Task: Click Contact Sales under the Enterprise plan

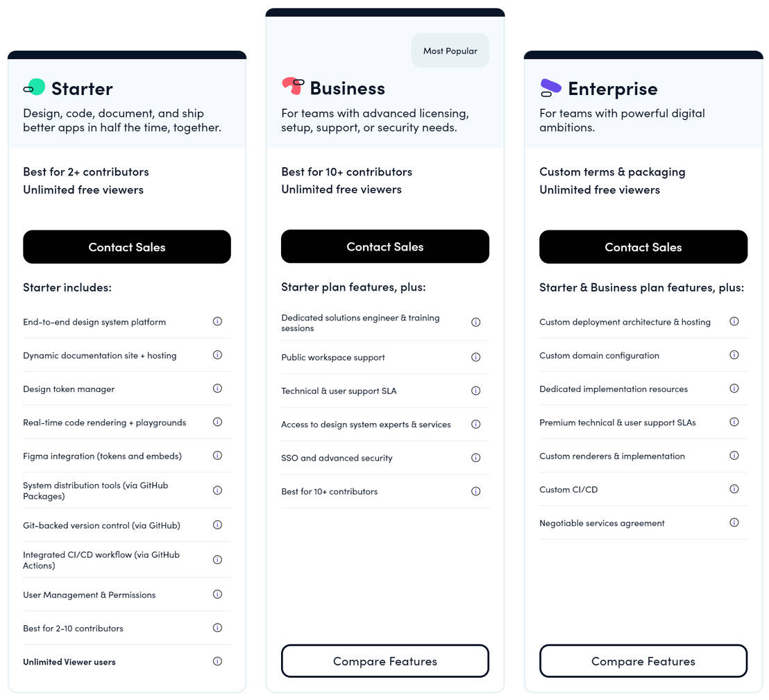Action: click(x=643, y=246)
